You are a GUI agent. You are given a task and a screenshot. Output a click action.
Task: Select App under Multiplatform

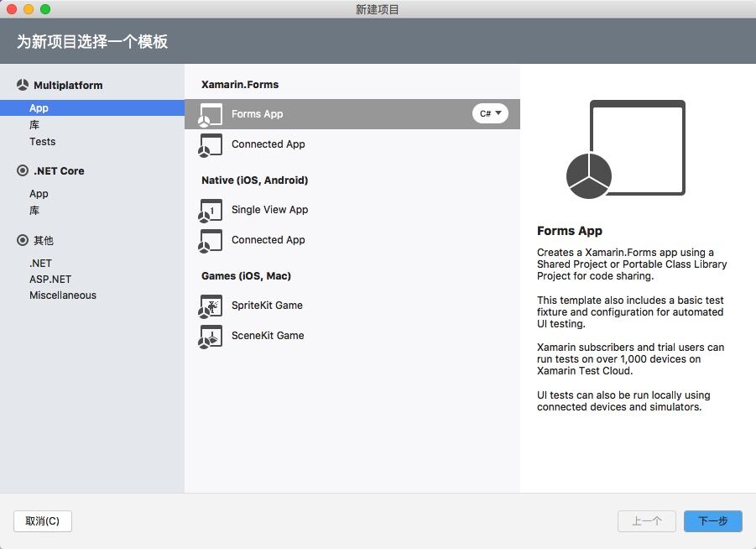(92, 108)
